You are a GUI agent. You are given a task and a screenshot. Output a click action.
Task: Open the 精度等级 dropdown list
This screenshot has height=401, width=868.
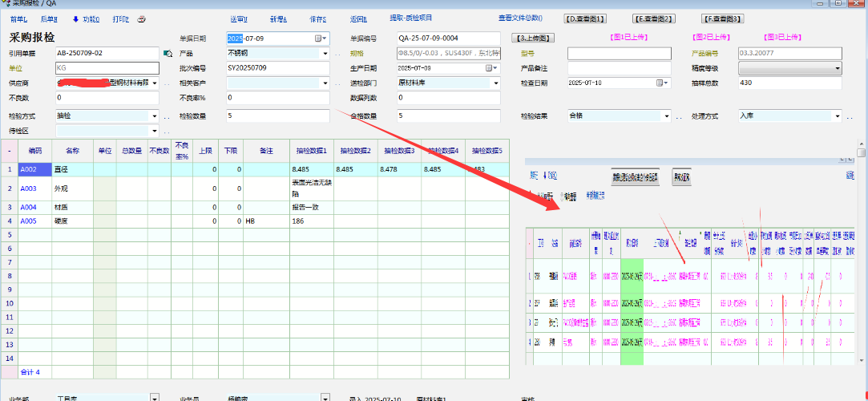pos(837,68)
